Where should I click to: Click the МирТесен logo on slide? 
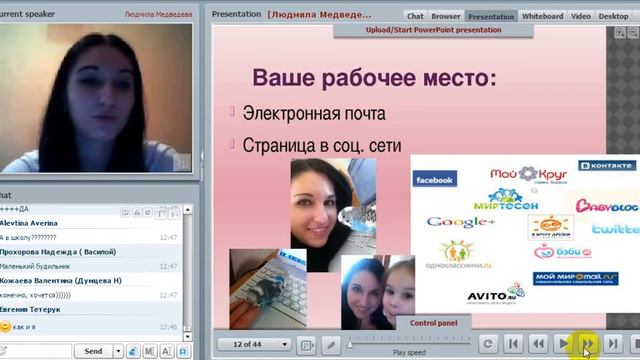pyautogui.click(x=506, y=200)
